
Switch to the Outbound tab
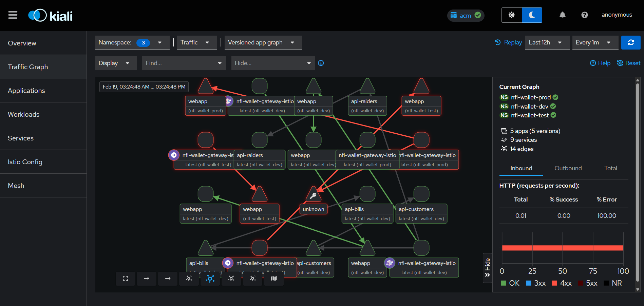point(568,168)
